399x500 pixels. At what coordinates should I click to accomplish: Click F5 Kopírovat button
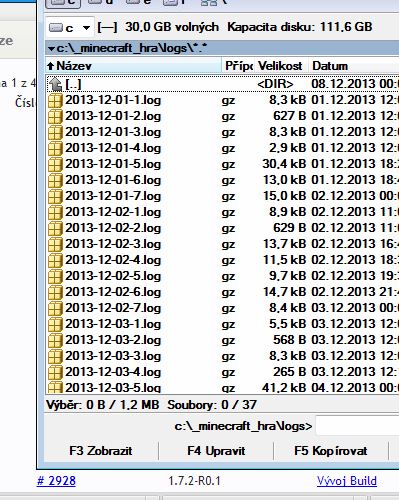tap(331, 451)
